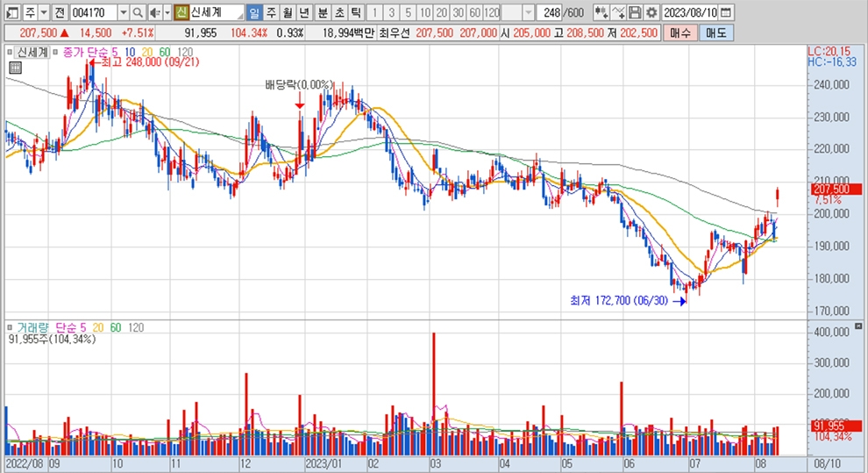Click the add line indicator icon
The height and width of the screenshot is (473, 868).
click(x=618, y=12)
